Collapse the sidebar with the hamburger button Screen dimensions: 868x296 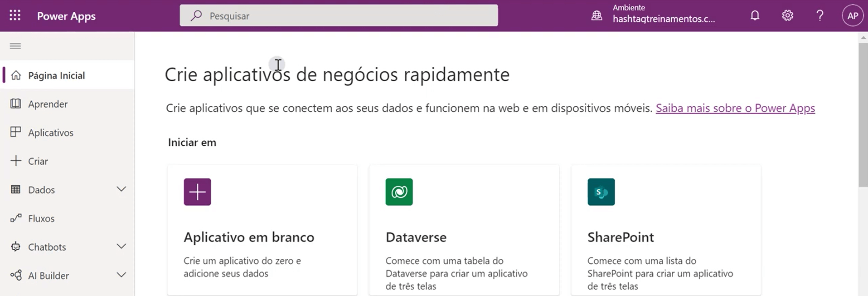[x=15, y=45]
